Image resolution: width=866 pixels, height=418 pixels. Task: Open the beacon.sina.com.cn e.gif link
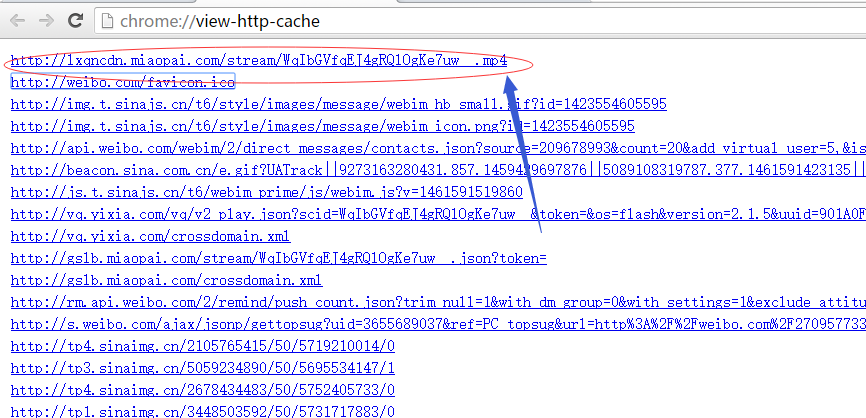coord(438,171)
